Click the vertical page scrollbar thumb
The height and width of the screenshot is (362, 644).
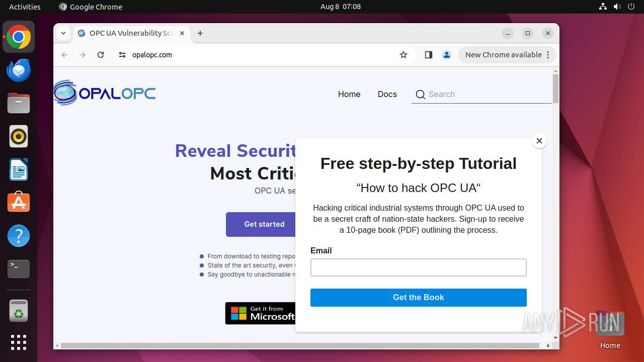click(555, 88)
